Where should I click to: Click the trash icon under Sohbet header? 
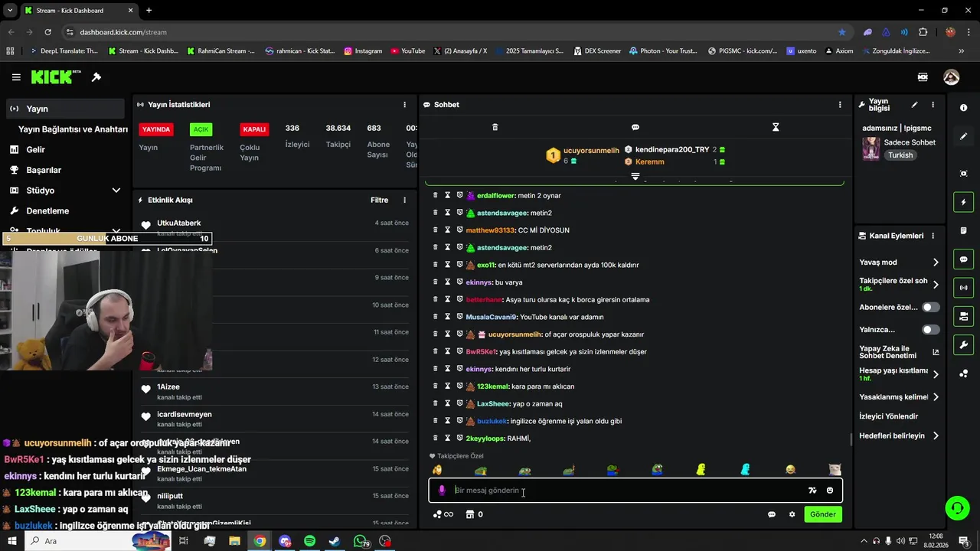pos(495,127)
